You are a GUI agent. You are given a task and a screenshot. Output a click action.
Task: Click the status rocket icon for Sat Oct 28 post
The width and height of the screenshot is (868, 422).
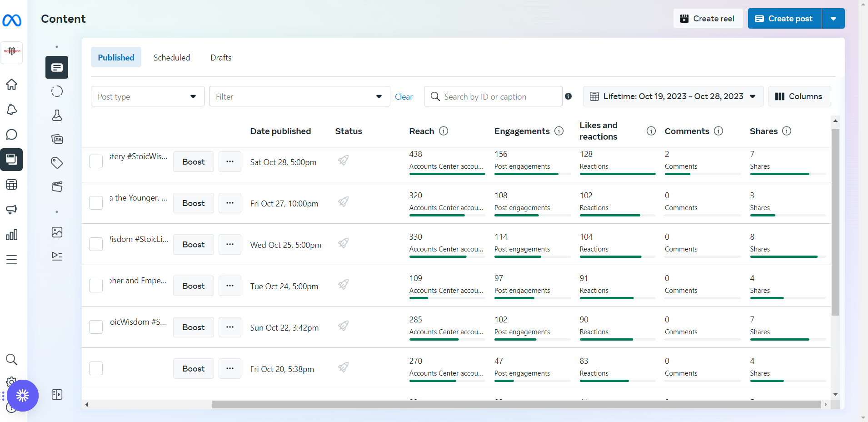click(344, 161)
